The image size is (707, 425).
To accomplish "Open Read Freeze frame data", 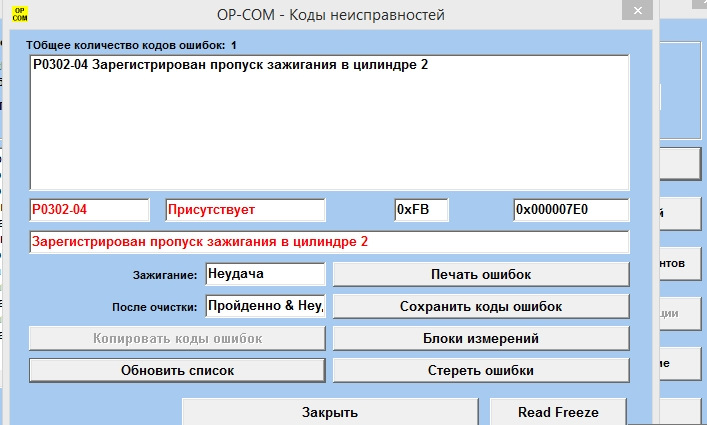I will 558,411.
